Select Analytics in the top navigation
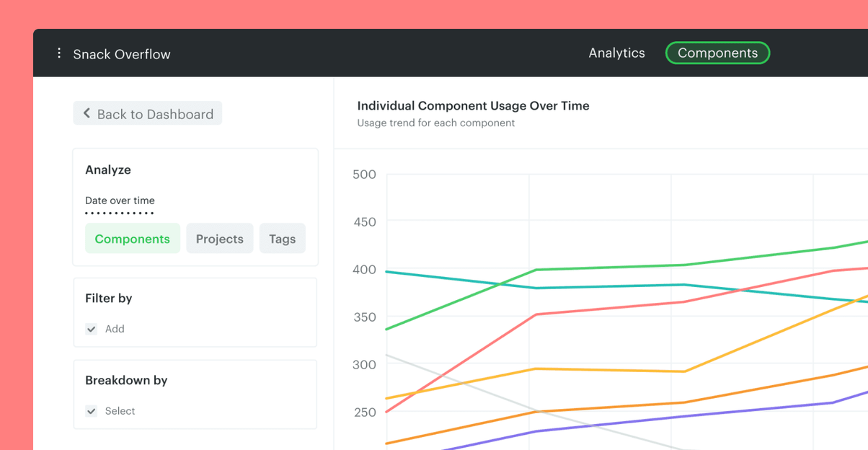This screenshot has height=450, width=868. click(x=616, y=53)
